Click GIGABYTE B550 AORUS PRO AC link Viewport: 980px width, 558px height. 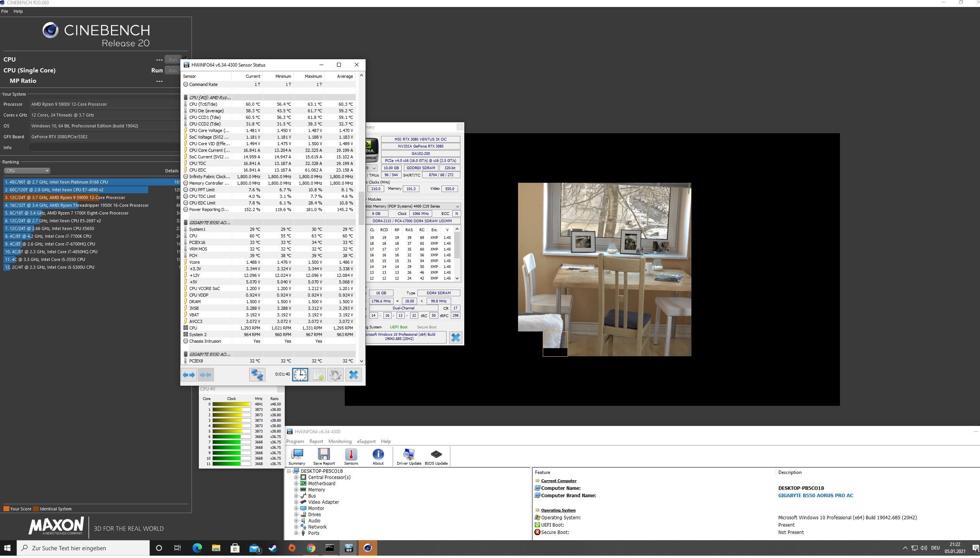(x=815, y=496)
